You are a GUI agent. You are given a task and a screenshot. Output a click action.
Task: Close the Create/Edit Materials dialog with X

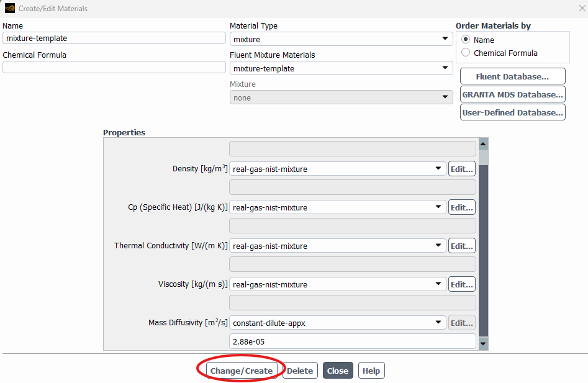coord(582,8)
